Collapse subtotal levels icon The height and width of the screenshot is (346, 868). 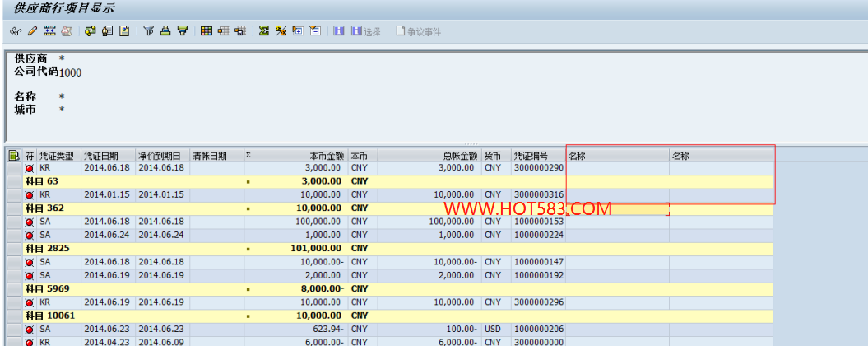point(315,31)
